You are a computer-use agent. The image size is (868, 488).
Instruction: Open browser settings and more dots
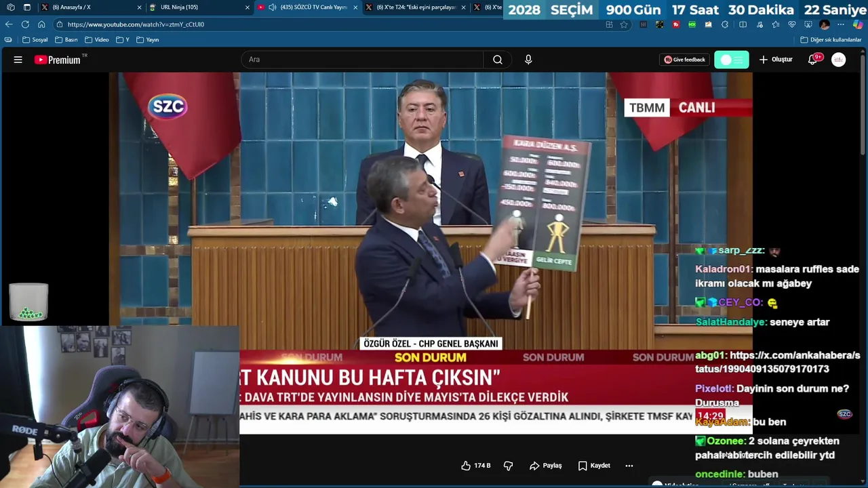tap(841, 24)
